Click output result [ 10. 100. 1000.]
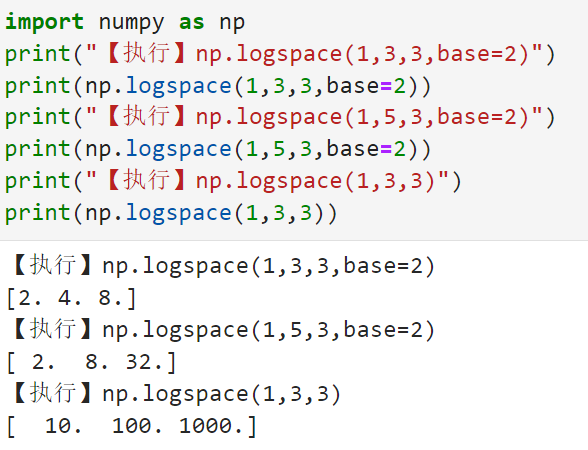Viewport: 588px width, 450px height. click(132, 426)
